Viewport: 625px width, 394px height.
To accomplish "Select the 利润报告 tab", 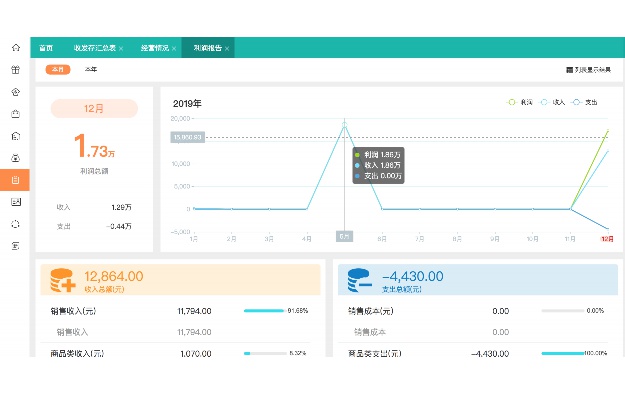I will 208,48.
